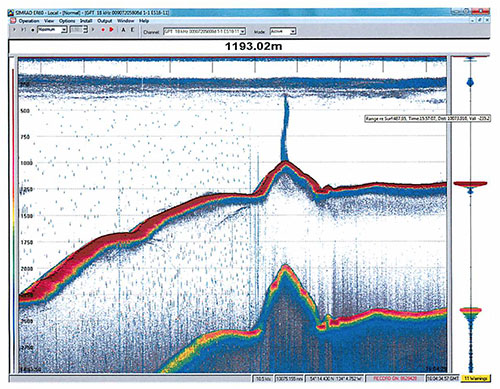This screenshot has height=389, width=500.
Task: Click the Range re Surf tooltip box
Action: [428, 118]
